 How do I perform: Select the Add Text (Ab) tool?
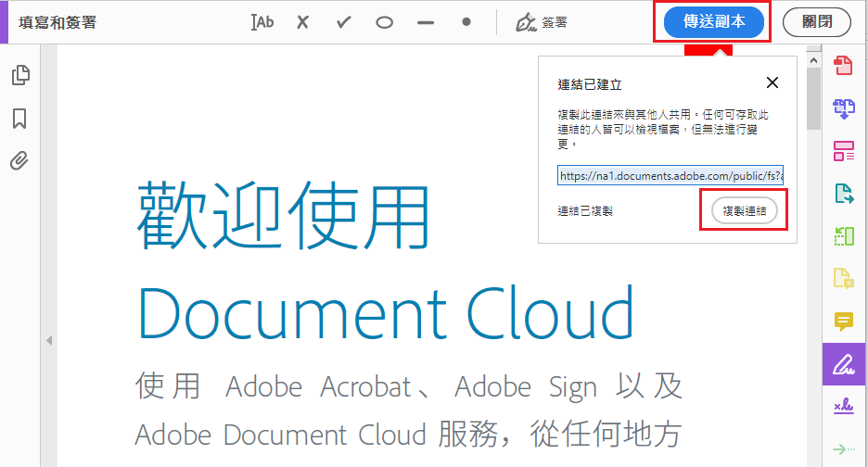[262, 22]
